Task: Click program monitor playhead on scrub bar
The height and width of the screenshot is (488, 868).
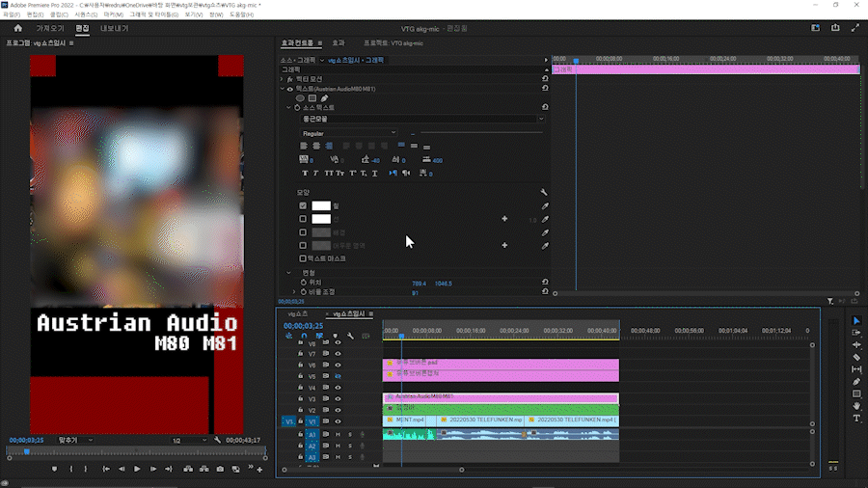Action: [x=27, y=452]
